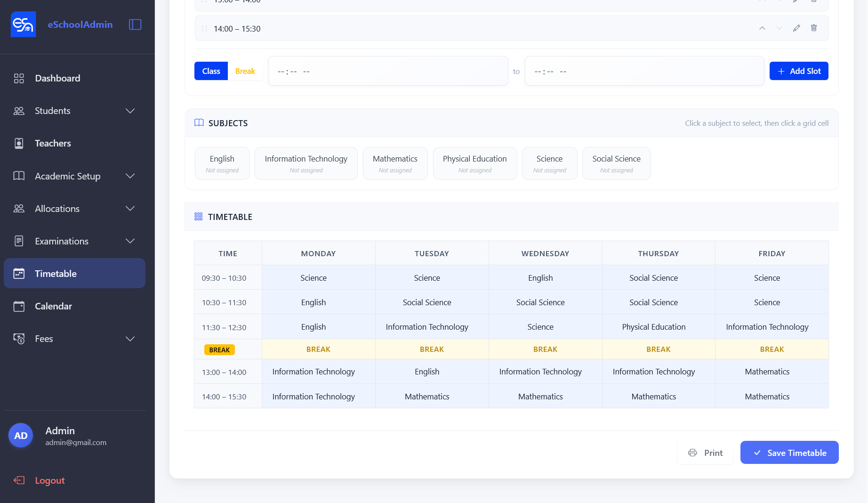The width and height of the screenshot is (868, 503).
Task: Move the 14:00 – 15:30 slot down
Action: pos(780,28)
